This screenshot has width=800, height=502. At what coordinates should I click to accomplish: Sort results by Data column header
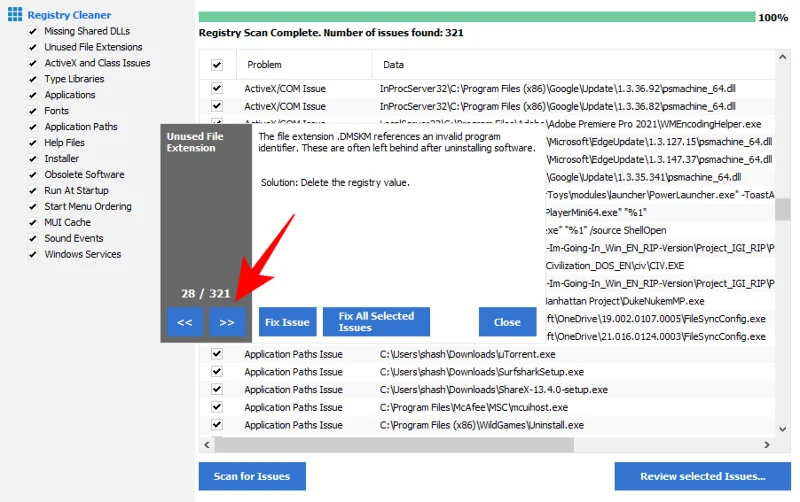click(394, 65)
